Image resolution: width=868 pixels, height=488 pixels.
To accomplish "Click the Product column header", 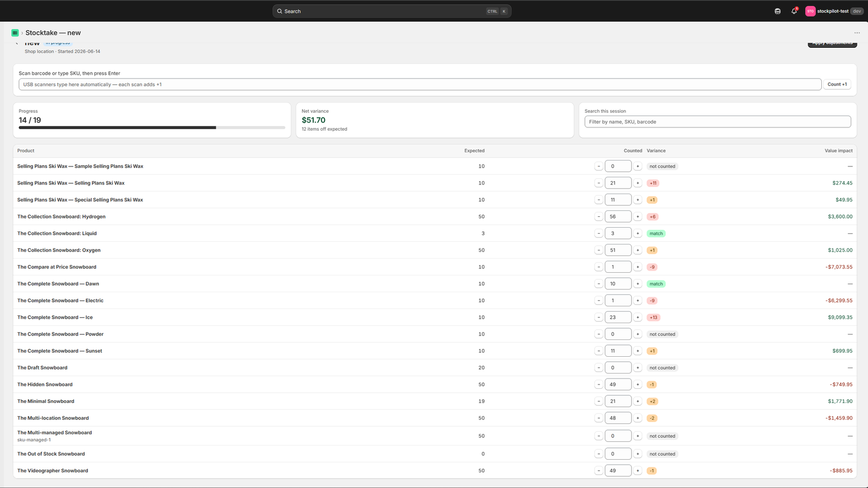I will (x=25, y=151).
